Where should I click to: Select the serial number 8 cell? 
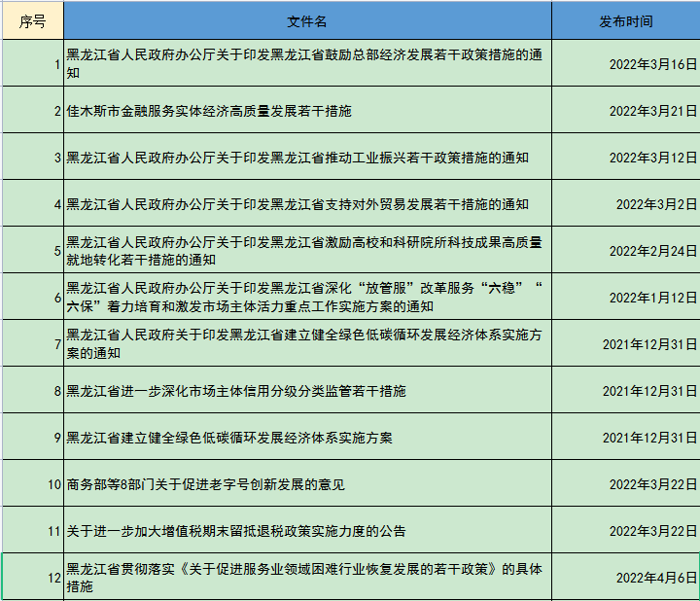click(32, 391)
